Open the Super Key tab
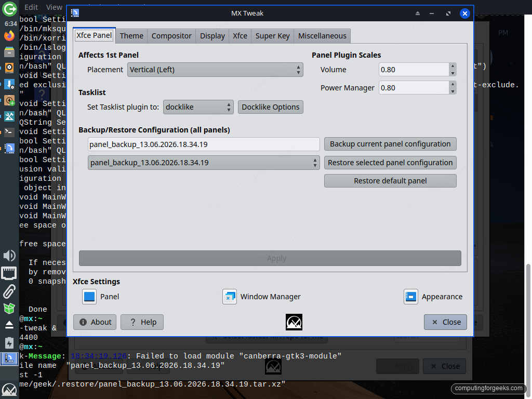The width and height of the screenshot is (532, 399). coord(272,36)
